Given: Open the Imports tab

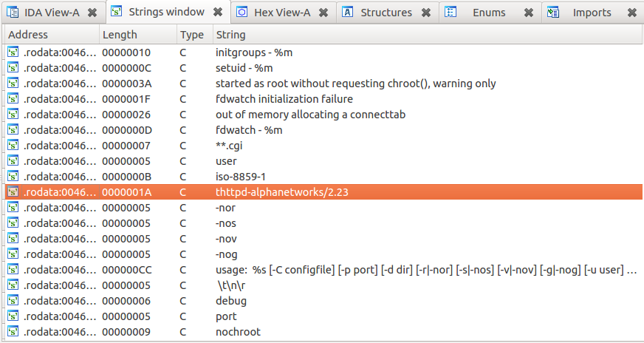Looking at the screenshot, I should coord(592,13).
